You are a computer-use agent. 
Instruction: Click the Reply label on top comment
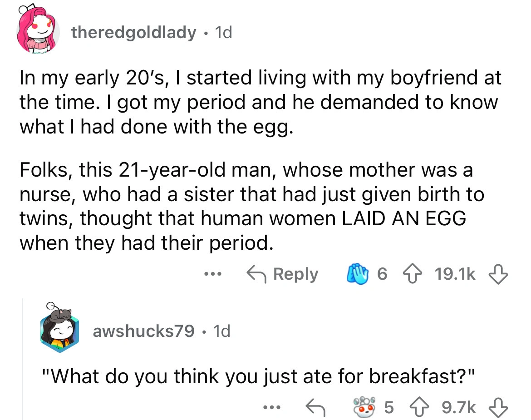pyautogui.click(x=296, y=274)
